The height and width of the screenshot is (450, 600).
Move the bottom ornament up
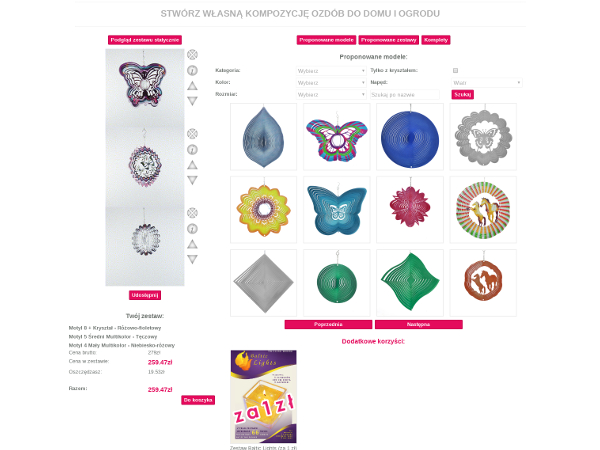(192, 244)
